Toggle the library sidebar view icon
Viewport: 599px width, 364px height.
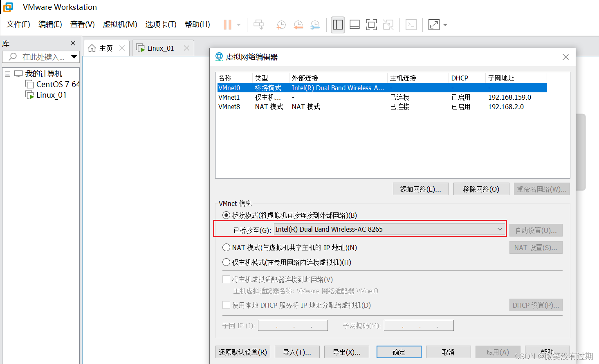coord(338,25)
